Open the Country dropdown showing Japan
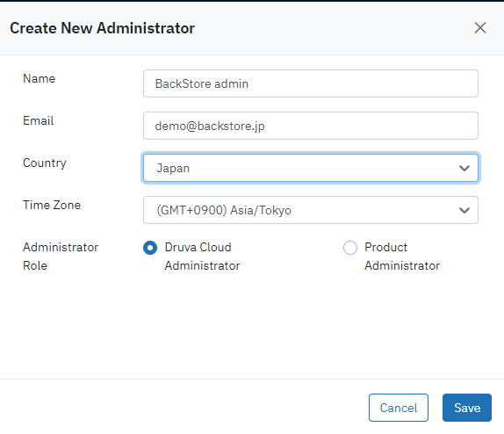504x434 pixels. (x=311, y=168)
